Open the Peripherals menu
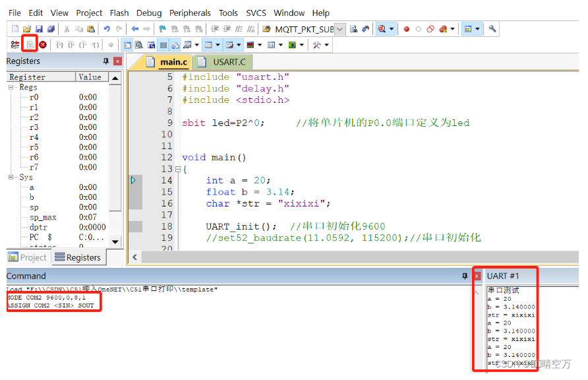The height and width of the screenshot is (380, 588). [191, 13]
